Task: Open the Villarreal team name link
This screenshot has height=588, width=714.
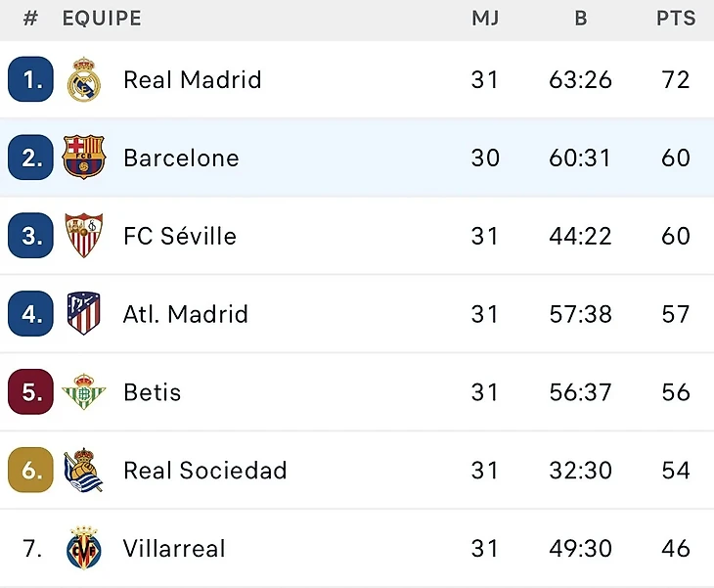Action: pos(174,548)
